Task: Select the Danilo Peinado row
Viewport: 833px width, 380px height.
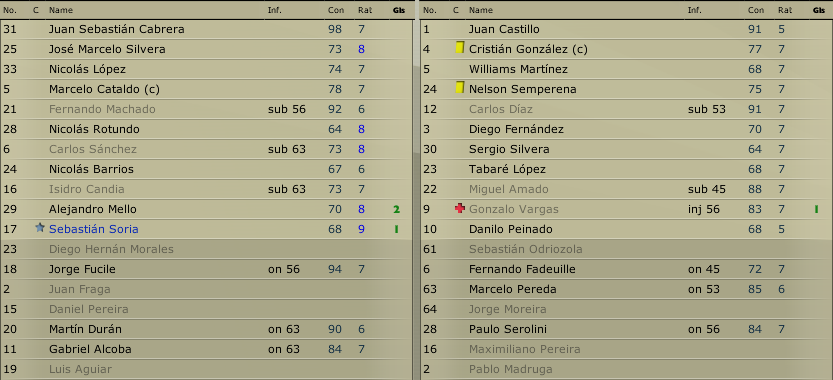Action: [627, 229]
